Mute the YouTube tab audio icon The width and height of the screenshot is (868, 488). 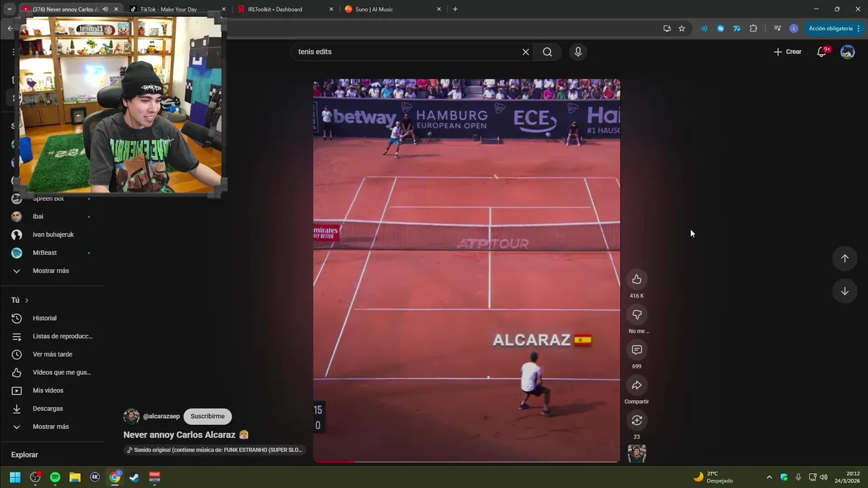point(105,9)
